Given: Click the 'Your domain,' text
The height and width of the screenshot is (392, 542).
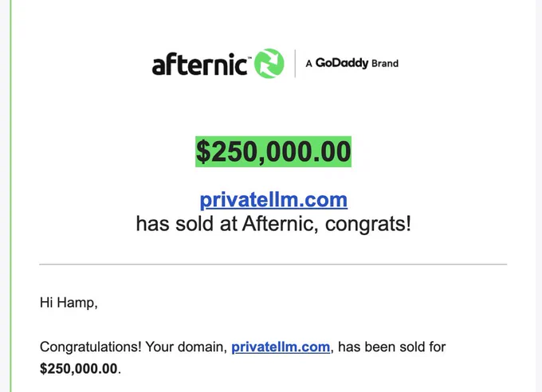Looking at the screenshot, I should coord(187,347).
